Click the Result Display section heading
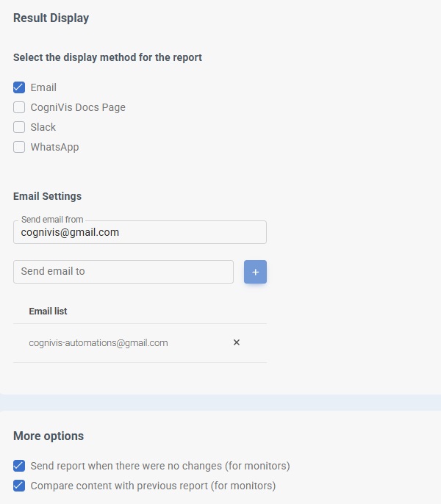 [51, 18]
